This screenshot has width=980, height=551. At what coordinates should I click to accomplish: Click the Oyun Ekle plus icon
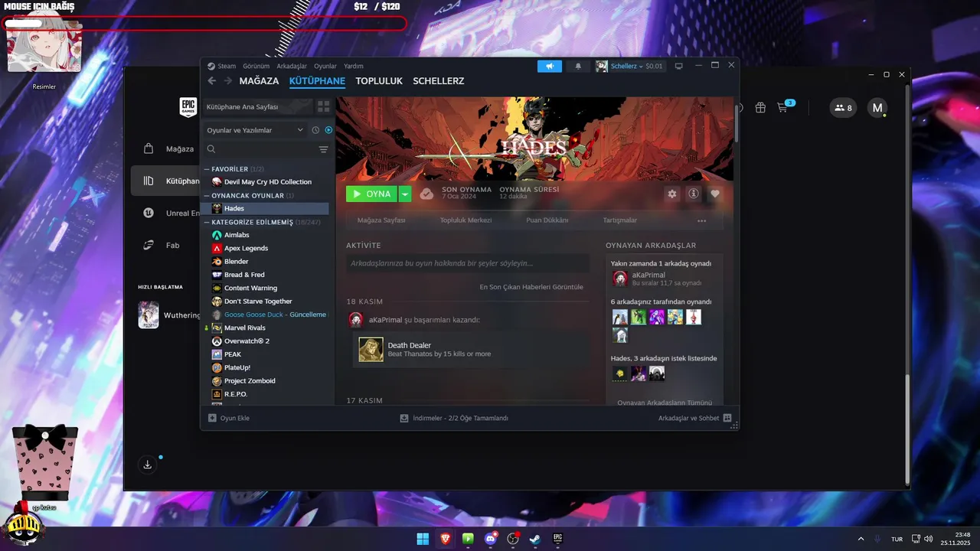[x=213, y=419]
